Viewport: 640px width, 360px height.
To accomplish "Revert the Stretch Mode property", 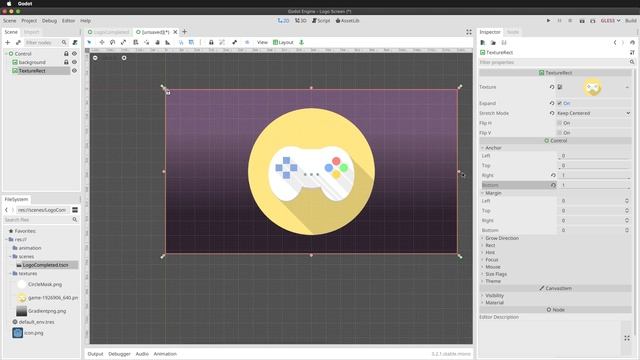I will point(552,113).
